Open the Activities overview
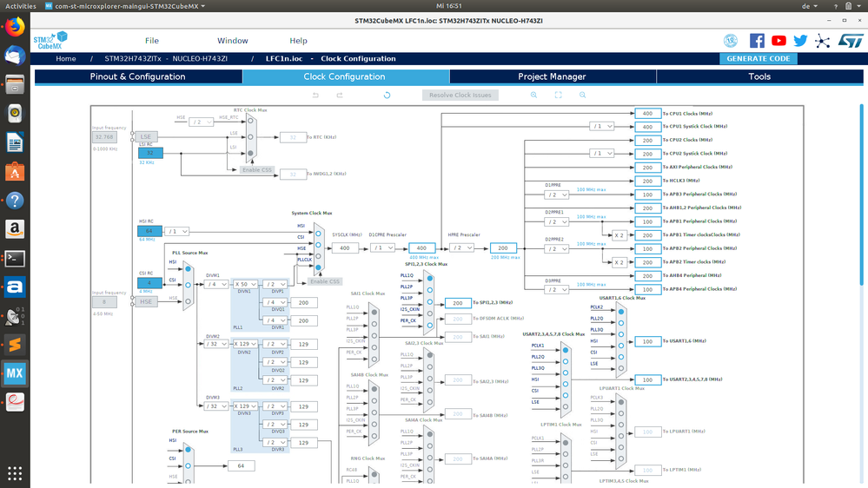The height and width of the screenshot is (488, 868). tap(21, 6)
